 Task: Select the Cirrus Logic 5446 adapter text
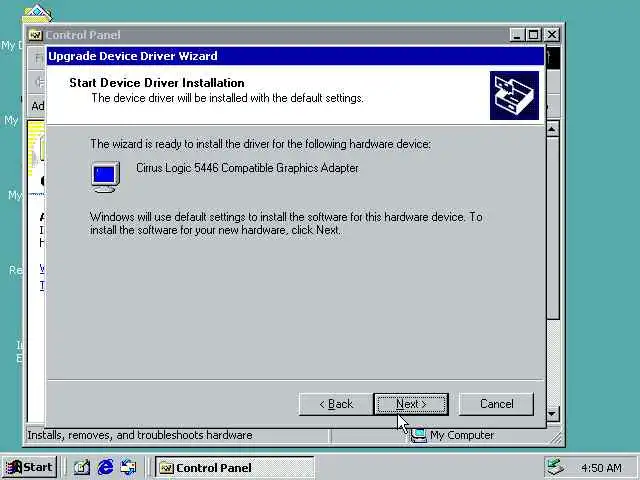pos(247,168)
